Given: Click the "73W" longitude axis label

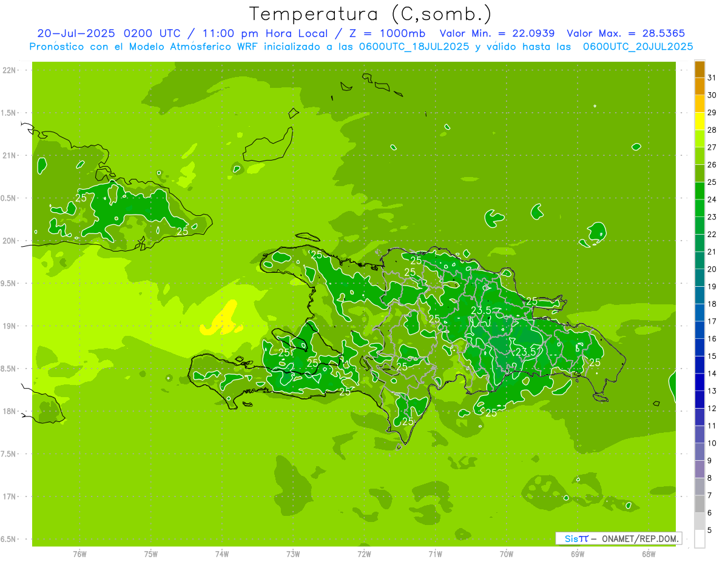Looking at the screenshot, I should pos(293,554).
